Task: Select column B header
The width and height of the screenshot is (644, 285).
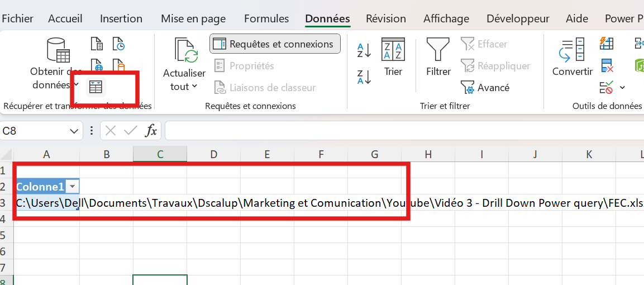Action: [x=106, y=154]
